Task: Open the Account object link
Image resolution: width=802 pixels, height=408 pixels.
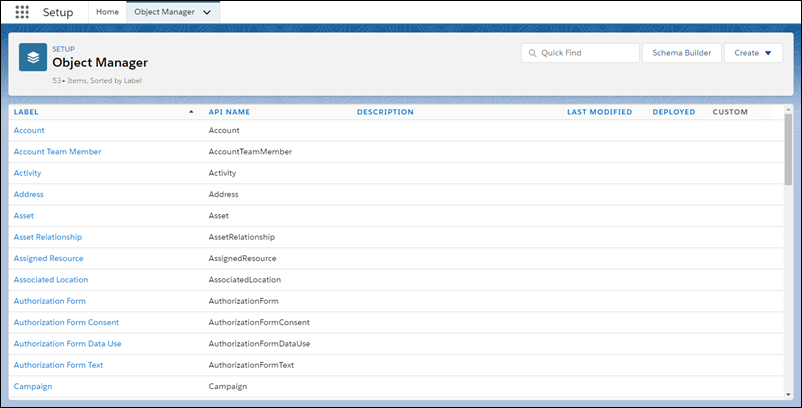Action: 29,130
